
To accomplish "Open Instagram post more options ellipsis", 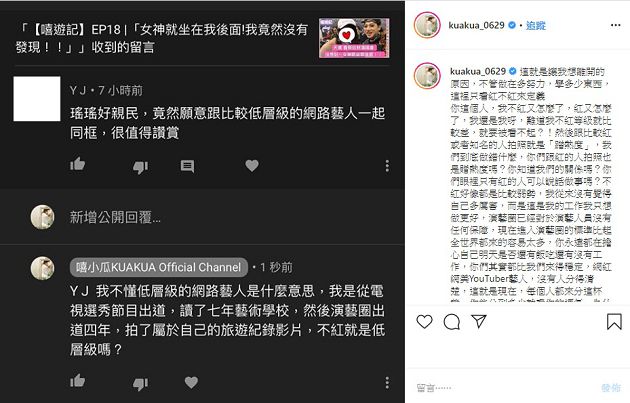I will (616, 25).
